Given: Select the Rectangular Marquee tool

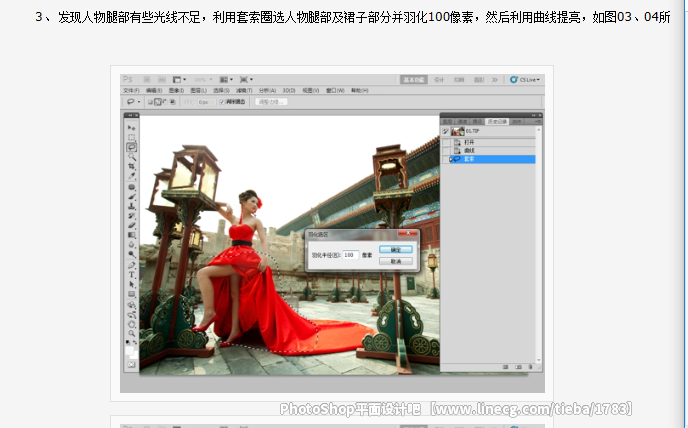Looking at the screenshot, I should pos(131,137).
